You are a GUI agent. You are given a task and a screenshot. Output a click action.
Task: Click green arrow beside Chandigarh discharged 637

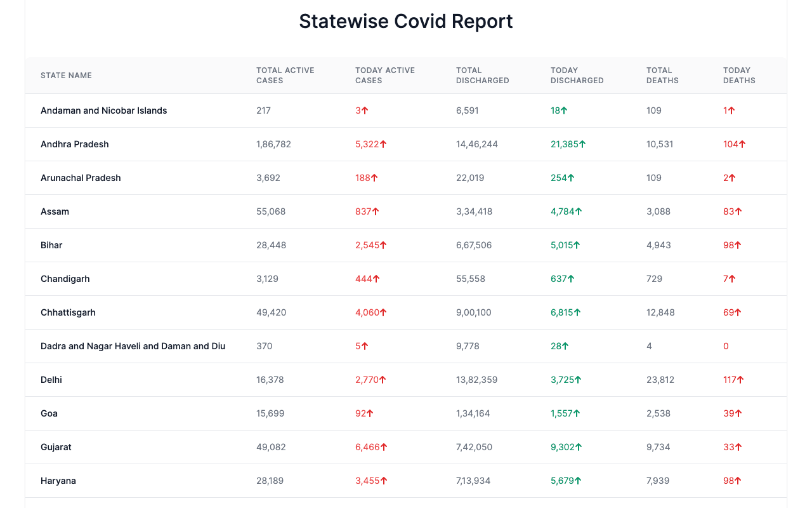click(571, 279)
